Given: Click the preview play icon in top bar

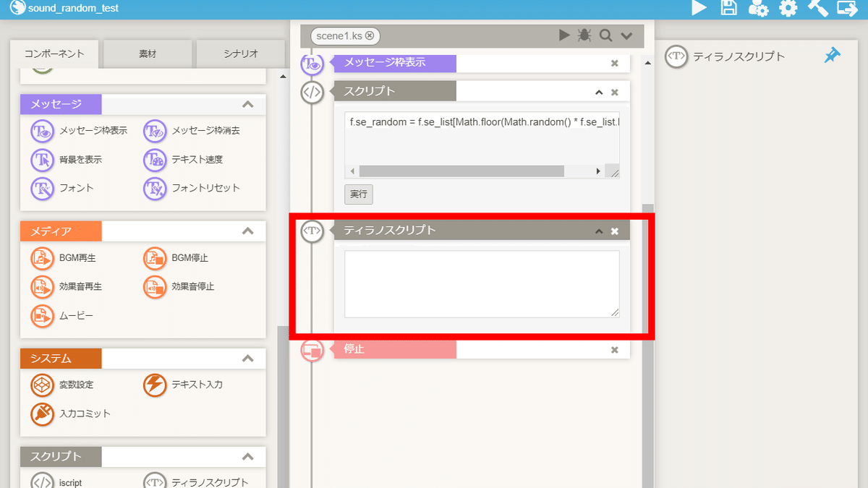Looking at the screenshot, I should point(699,8).
